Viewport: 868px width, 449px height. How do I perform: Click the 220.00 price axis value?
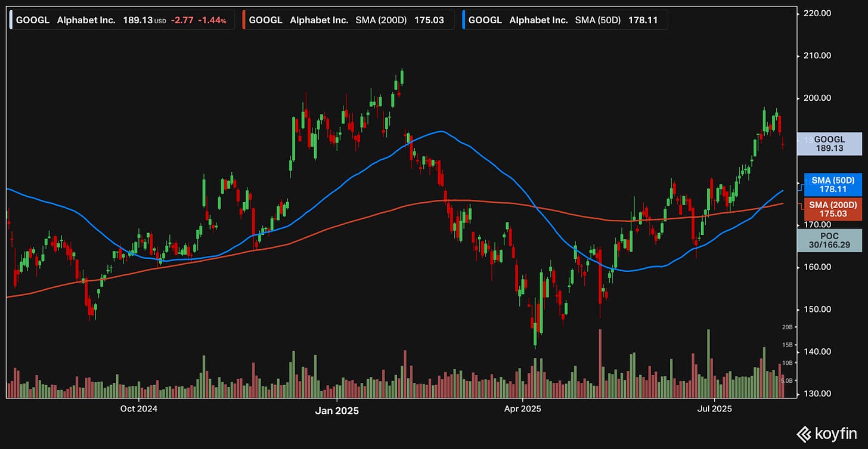pyautogui.click(x=818, y=13)
